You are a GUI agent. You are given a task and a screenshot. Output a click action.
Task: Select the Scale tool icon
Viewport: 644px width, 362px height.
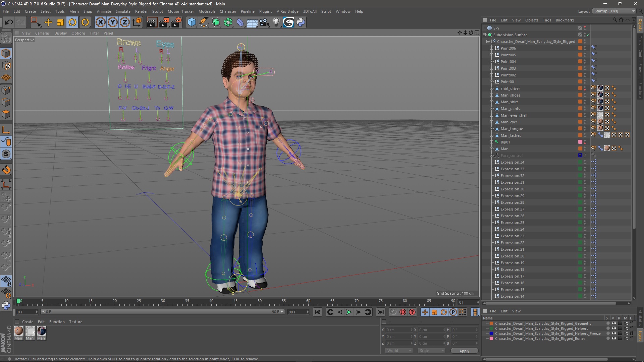point(60,22)
